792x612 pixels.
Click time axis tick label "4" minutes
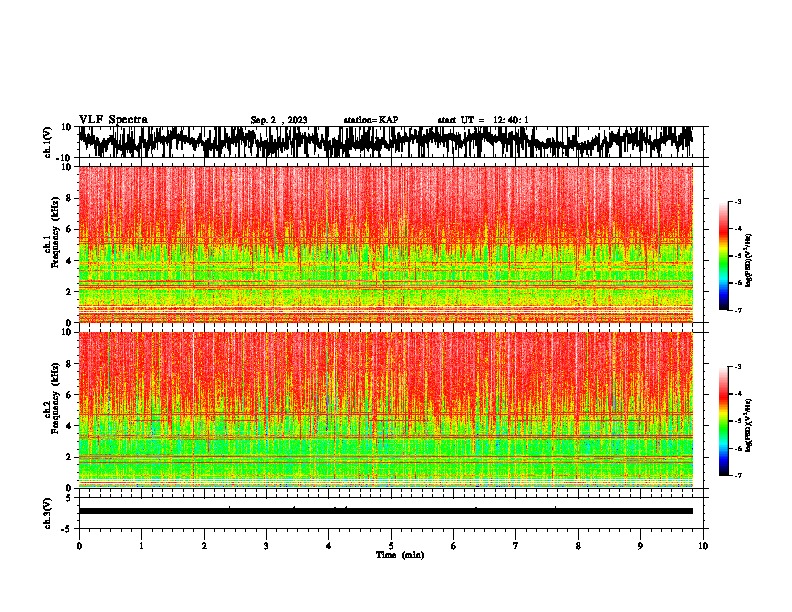(x=329, y=546)
